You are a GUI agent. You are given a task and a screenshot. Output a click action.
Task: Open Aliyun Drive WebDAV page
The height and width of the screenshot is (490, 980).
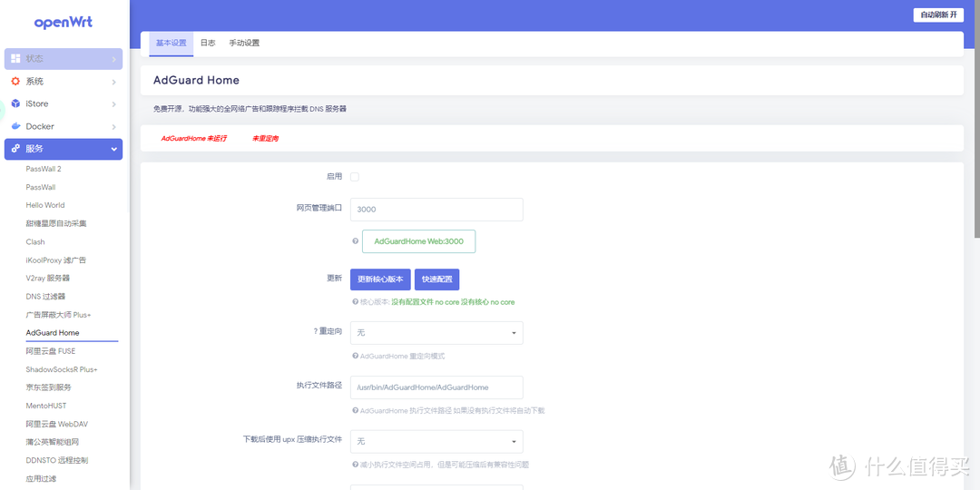(57, 424)
